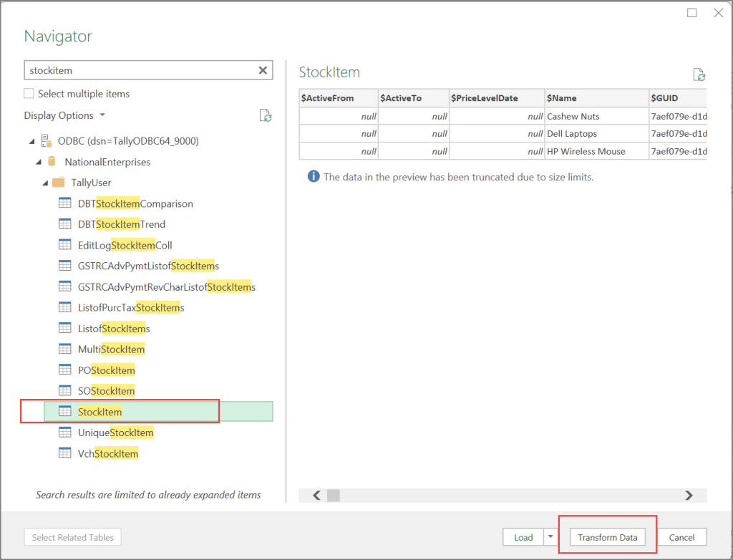Refresh the StockItem preview data
The height and width of the screenshot is (560, 733).
[699, 74]
